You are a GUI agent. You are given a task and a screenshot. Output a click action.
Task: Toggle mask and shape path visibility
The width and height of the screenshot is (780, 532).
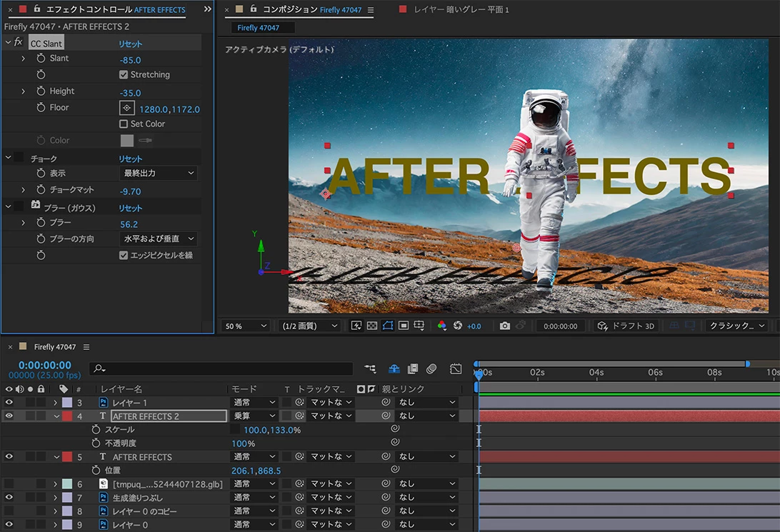click(388, 326)
